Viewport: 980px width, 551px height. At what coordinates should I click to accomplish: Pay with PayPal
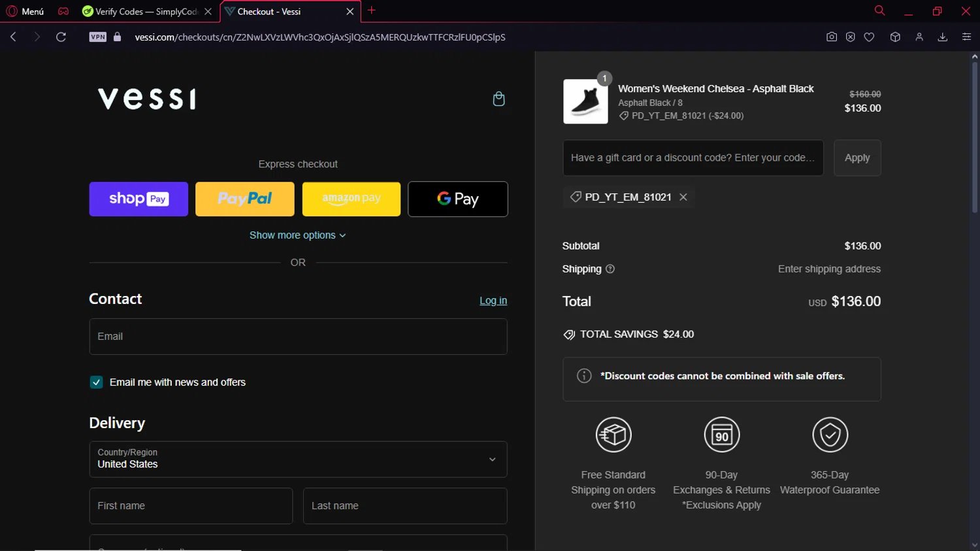click(245, 199)
